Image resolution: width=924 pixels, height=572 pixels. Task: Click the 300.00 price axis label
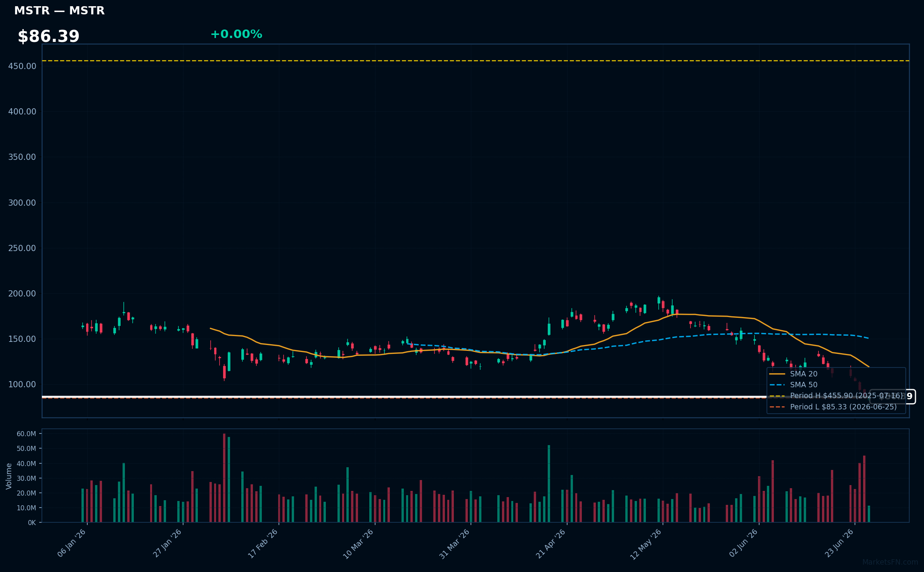22,203
